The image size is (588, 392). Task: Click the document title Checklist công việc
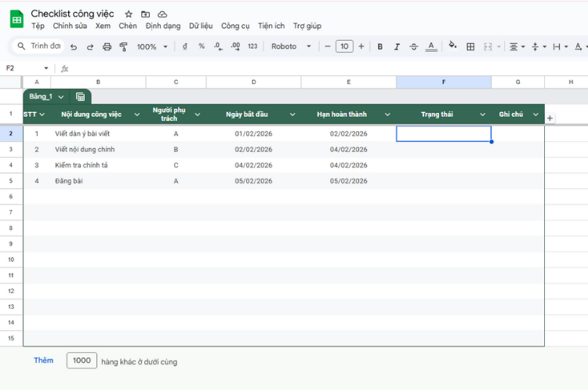[x=72, y=14]
